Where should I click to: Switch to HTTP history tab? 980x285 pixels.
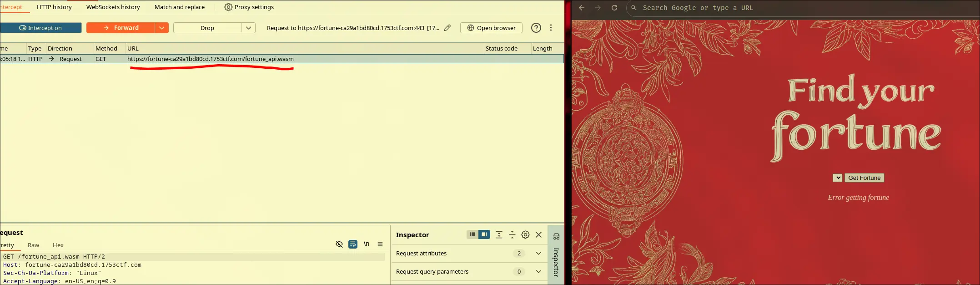54,7
